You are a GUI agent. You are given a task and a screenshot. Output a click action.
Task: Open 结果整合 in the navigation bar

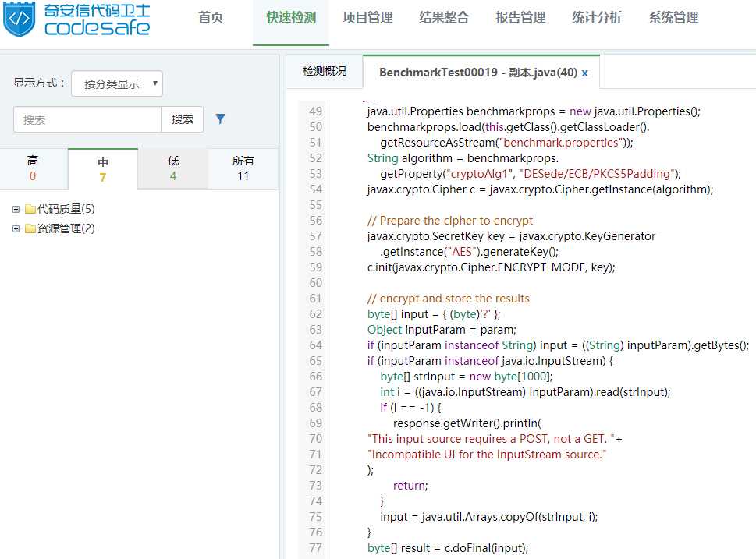(444, 18)
